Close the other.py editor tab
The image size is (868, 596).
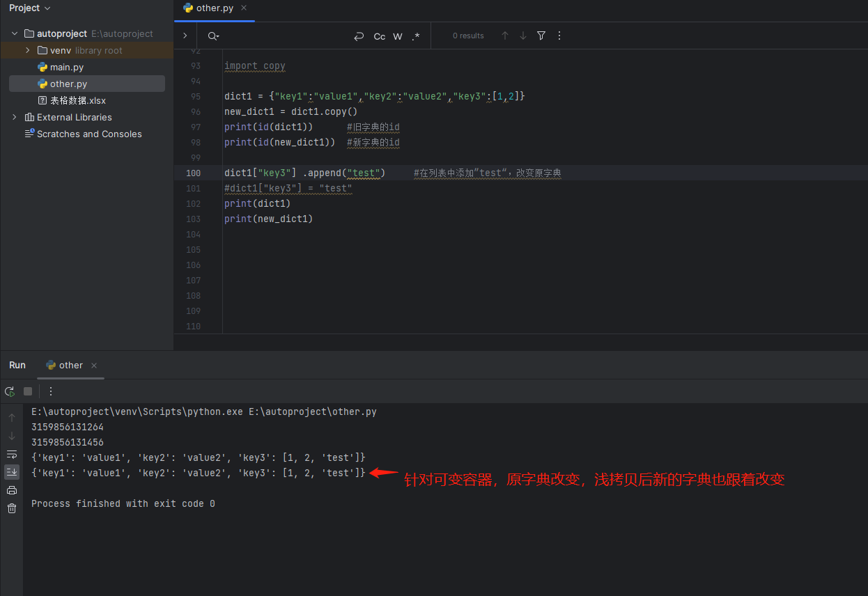(x=244, y=8)
